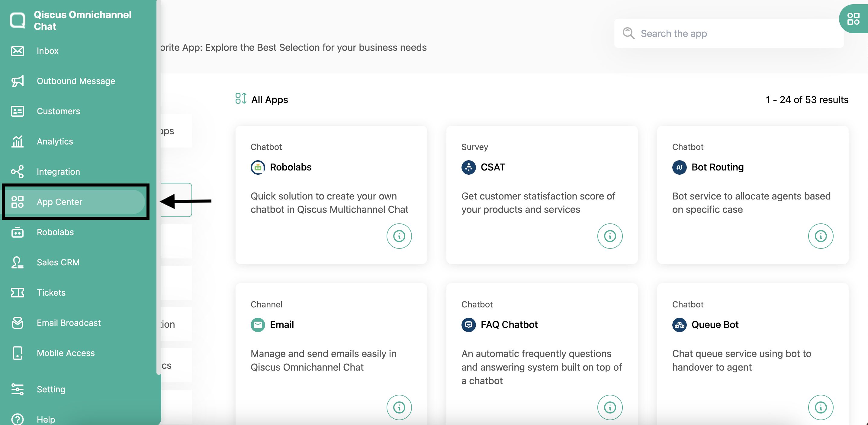Image resolution: width=868 pixels, height=425 pixels.
Task: Click the All Apps sort icon
Action: (241, 99)
